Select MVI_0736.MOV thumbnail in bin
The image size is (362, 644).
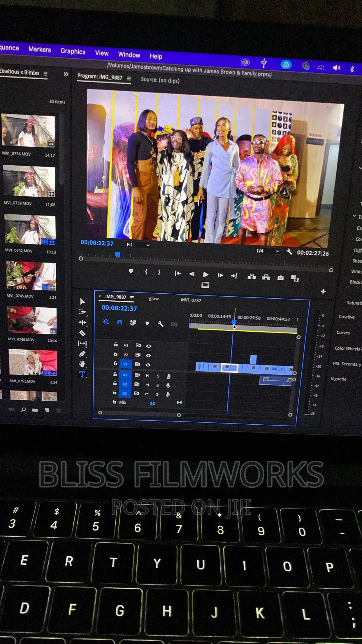(x=28, y=131)
